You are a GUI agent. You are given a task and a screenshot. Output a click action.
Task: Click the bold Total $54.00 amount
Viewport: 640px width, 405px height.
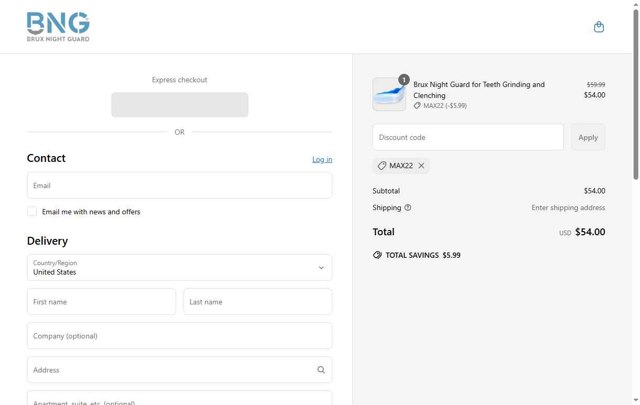[590, 232]
